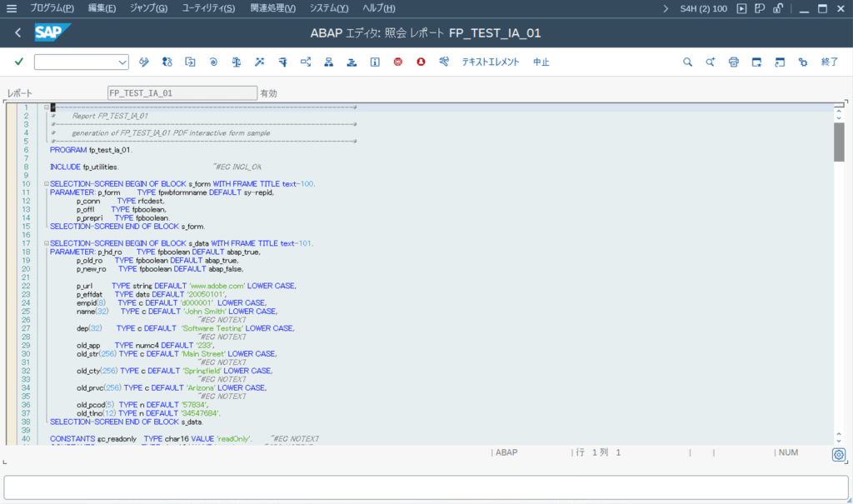Screen dimensions: 853x504
Task: Click the red Set breakpoint stop icon
Action: pyautogui.click(x=398, y=62)
